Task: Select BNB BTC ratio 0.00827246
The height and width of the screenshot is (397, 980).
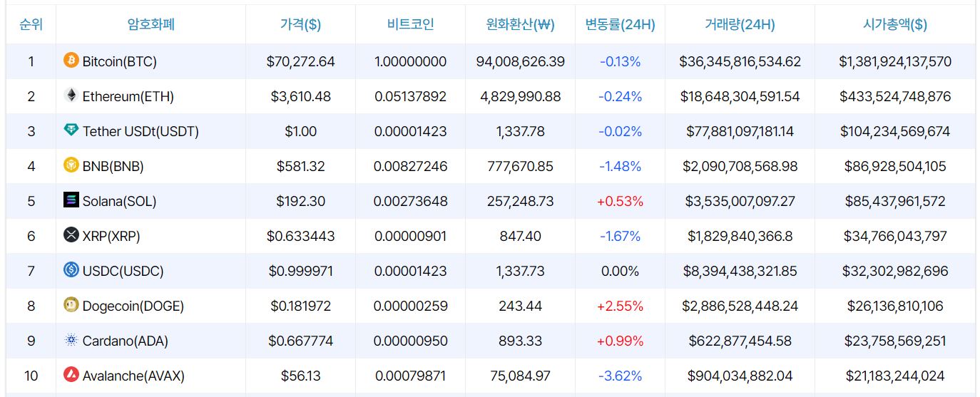Action: pyautogui.click(x=411, y=166)
